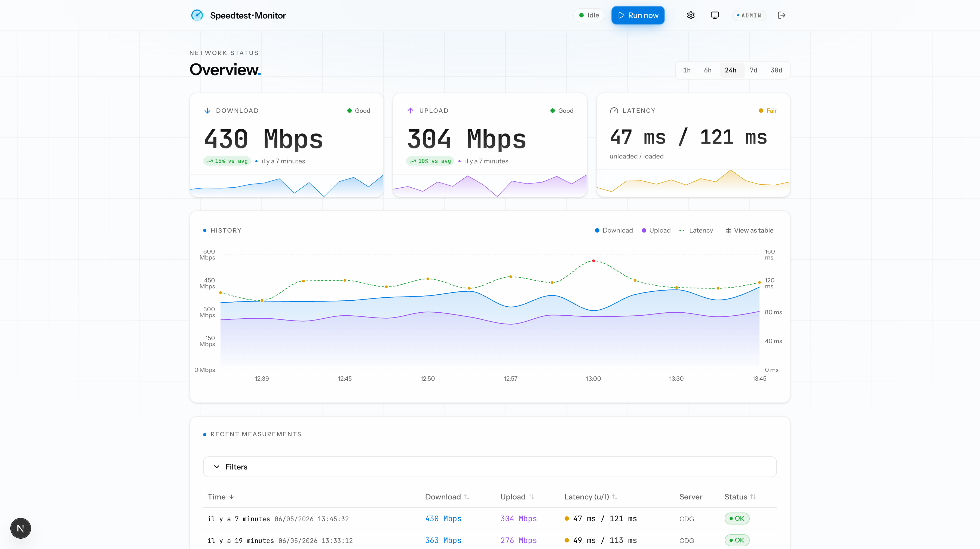This screenshot has height=549, width=980.
Task: Click the OK status badge in 13:33:12 row
Action: coord(737,540)
